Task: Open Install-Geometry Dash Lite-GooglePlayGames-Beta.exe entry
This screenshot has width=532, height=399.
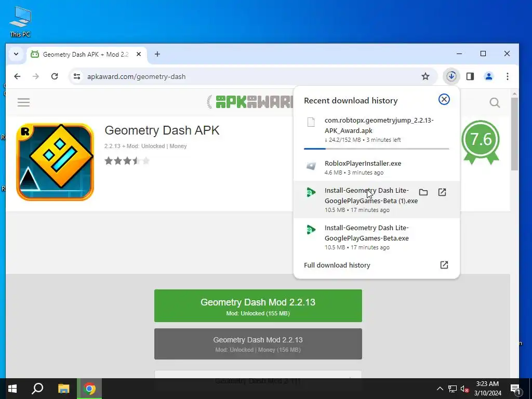Action: (377, 237)
